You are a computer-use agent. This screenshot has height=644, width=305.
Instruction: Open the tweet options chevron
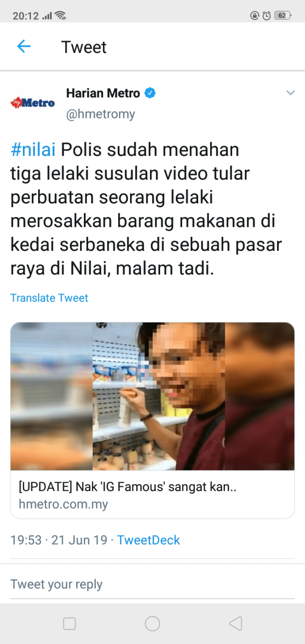pos(290,93)
